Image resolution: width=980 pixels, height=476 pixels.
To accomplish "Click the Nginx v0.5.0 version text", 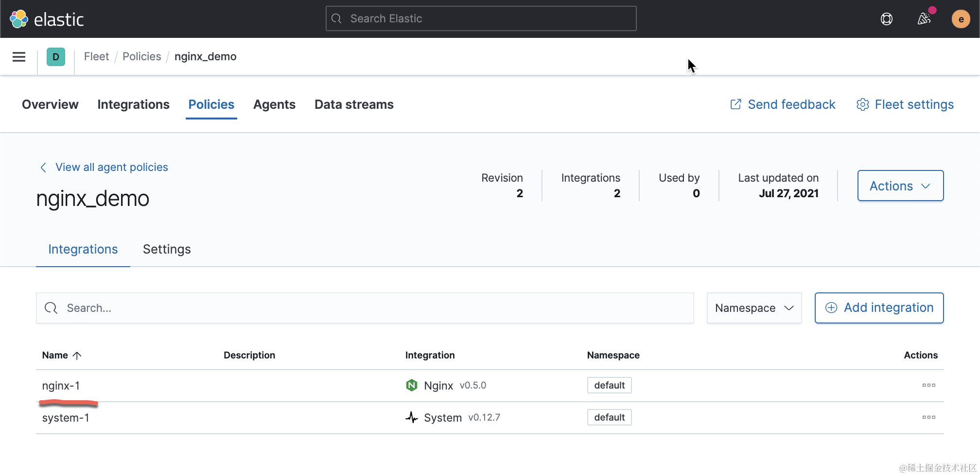I will point(472,385).
